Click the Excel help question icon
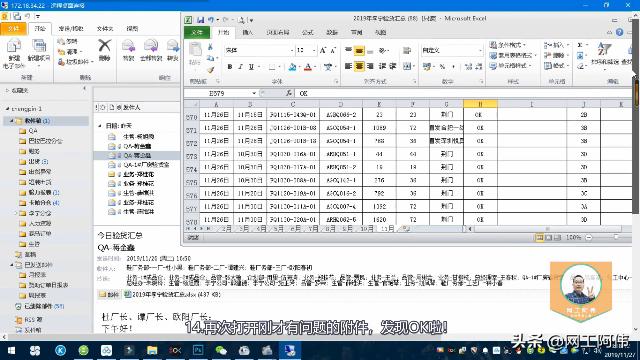The height and width of the screenshot is (360, 640). click(620, 32)
